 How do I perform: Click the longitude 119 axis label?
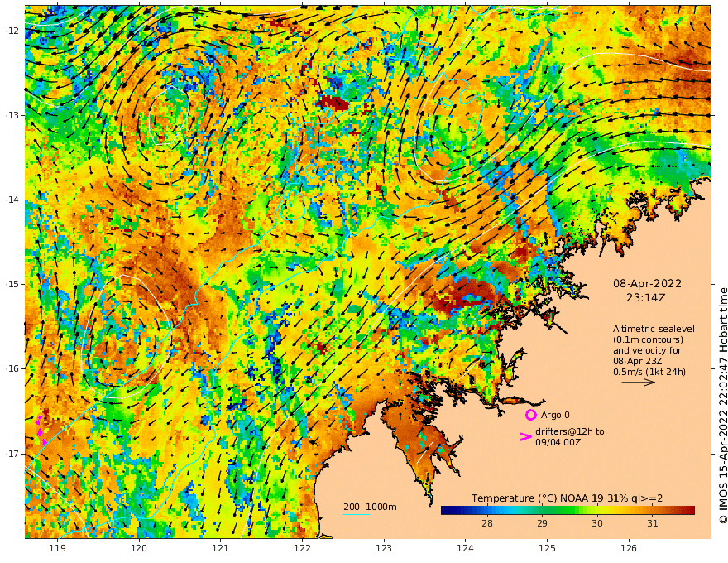point(58,548)
